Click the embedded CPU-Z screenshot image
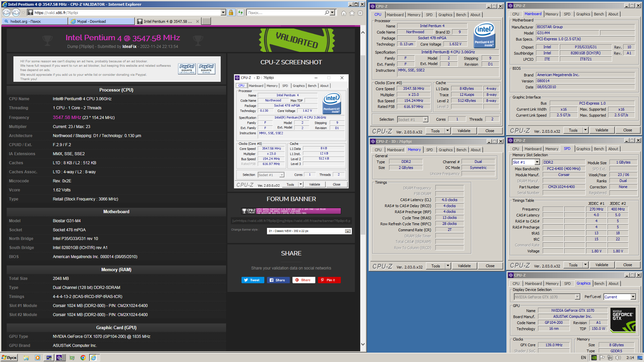The height and width of the screenshot is (362, 644). (x=291, y=131)
